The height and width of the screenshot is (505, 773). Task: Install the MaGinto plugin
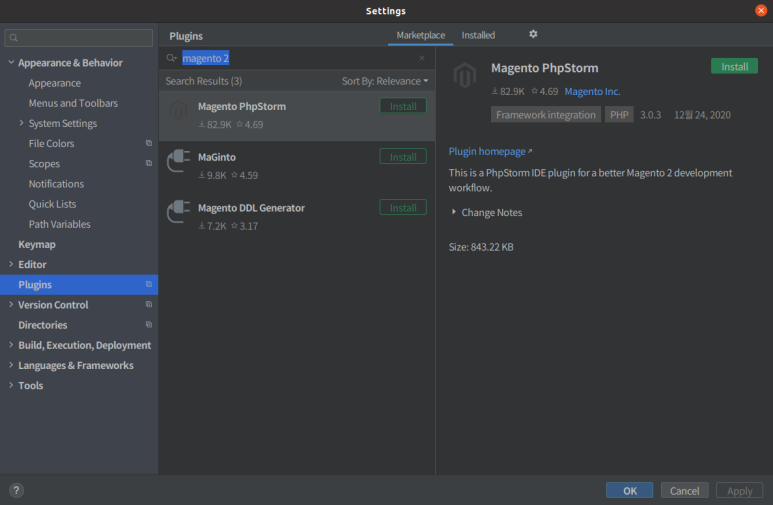click(403, 157)
